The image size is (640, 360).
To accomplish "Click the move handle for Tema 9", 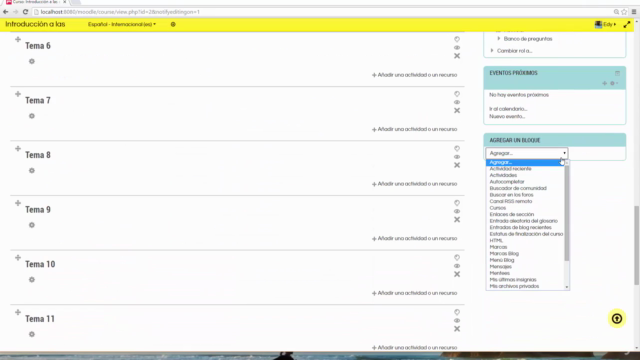I will coord(18,203).
